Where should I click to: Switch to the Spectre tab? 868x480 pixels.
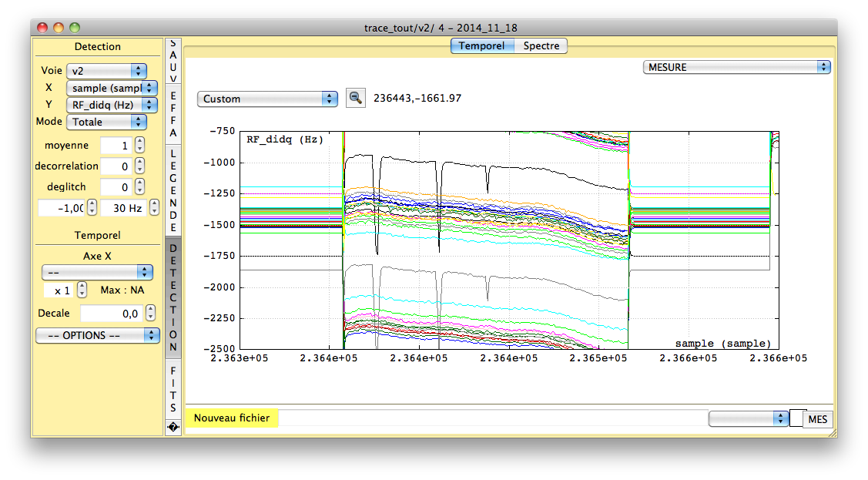(541, 45)
